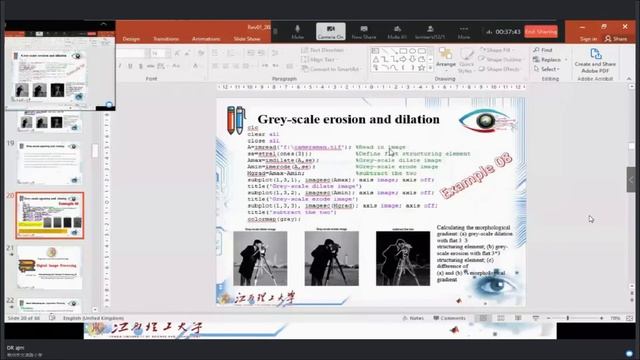Open the Transitions ribbon tab

(166, 39)
